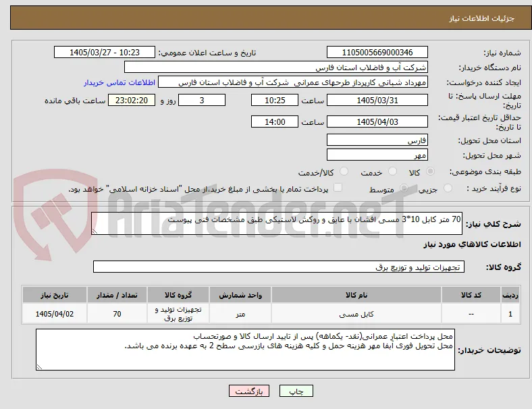Click the نام کالا column header

(x=356, y=295)
